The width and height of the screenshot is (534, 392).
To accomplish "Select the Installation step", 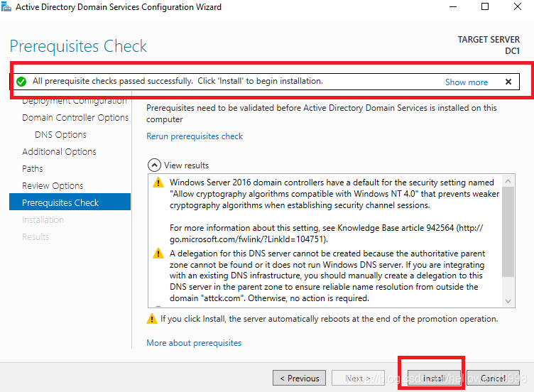I will tap(43, 219).
